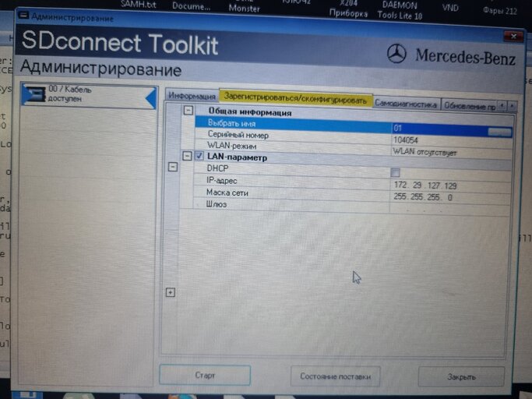Open the VND desktop shortcut

click(x=450, y=7)
